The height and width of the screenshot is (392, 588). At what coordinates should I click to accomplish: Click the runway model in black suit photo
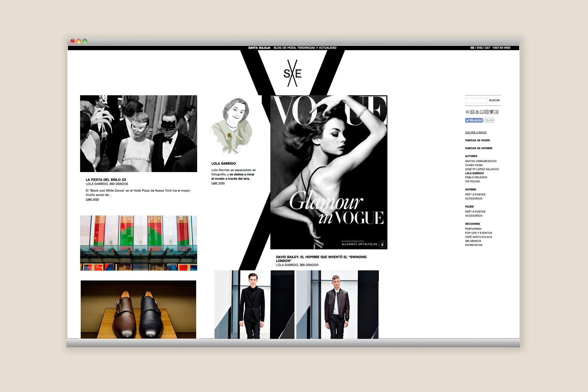tap(254, 304)
